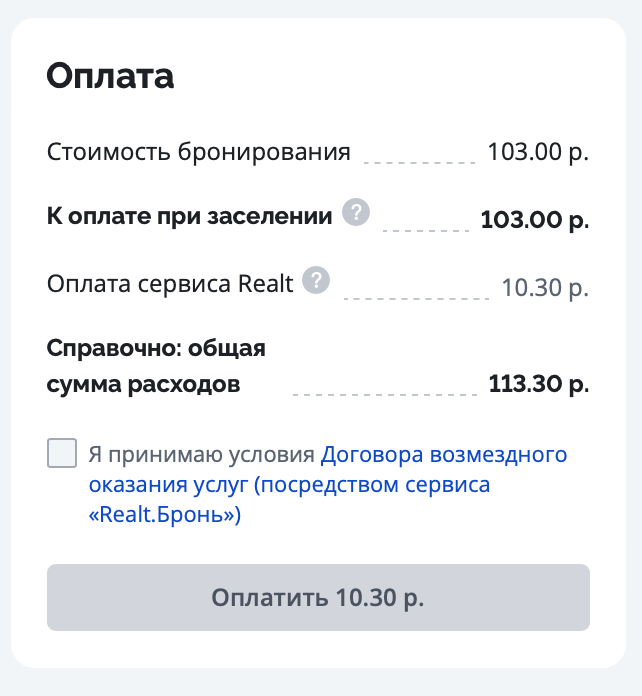The width and height of the screenshot is (642, 696).
Task: Tick the accept contract terms checkbox
Action: 62,454
